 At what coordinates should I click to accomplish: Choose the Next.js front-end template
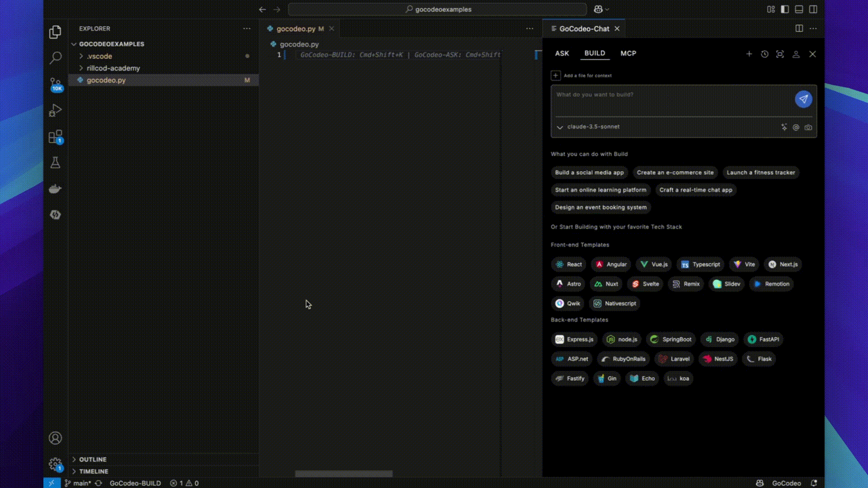pyautogui.click(x=783, y=264)
